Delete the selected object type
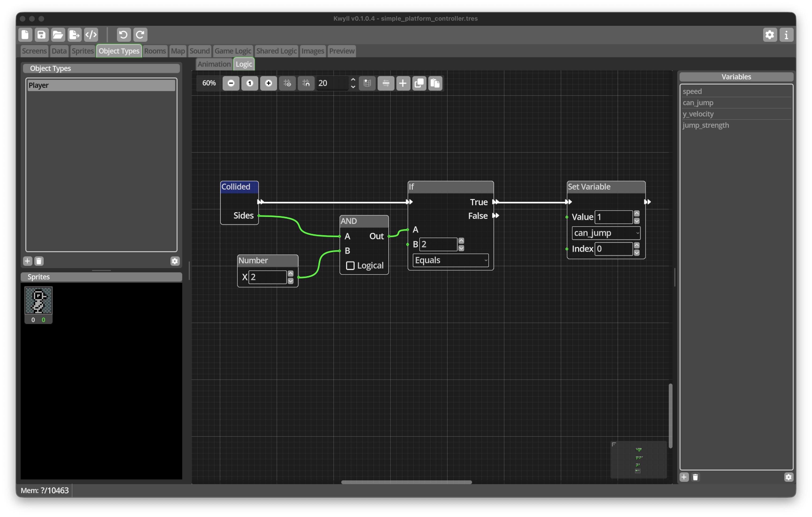Image resolution: width=812 pixels, height=517 pixels. pyautogui.click(x=39, y=261)
